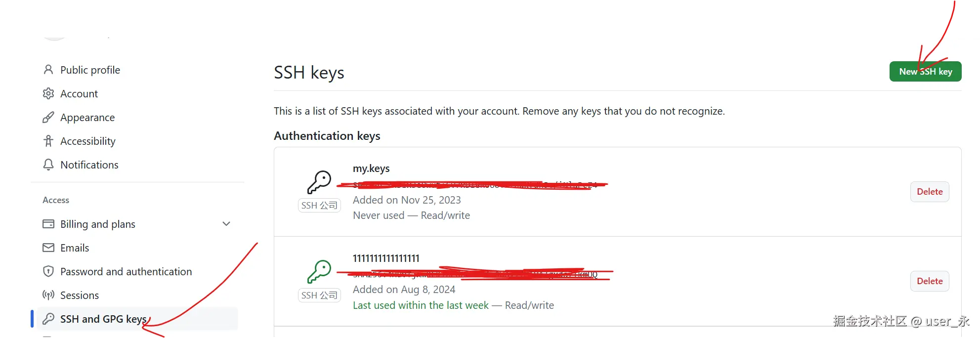Click the Accessibility figure icon
Image resolution: width=980 pixels, height=338 pixels.
[48, 141]
